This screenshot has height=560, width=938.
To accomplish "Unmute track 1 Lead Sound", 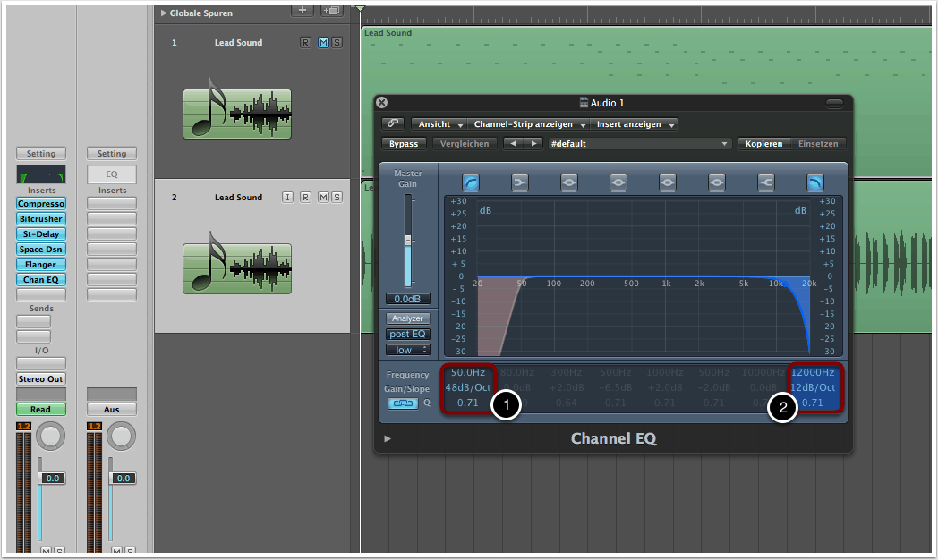I will 323,43.
